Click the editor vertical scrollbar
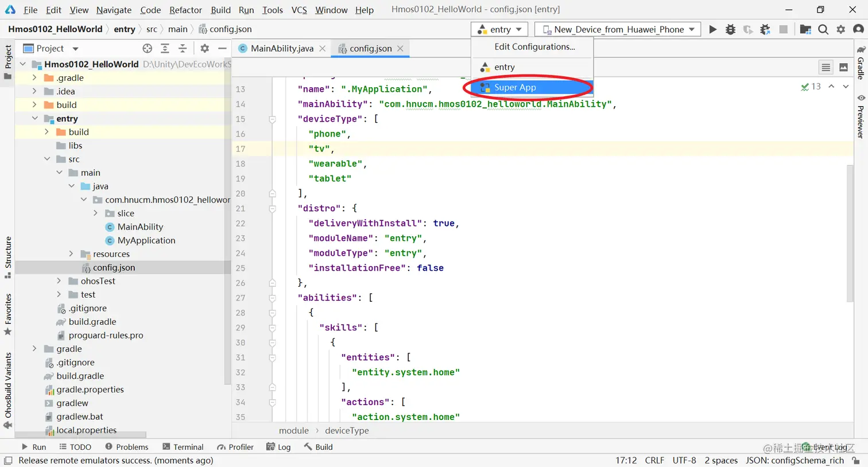The image size is (868, 467). click(850, 232)
